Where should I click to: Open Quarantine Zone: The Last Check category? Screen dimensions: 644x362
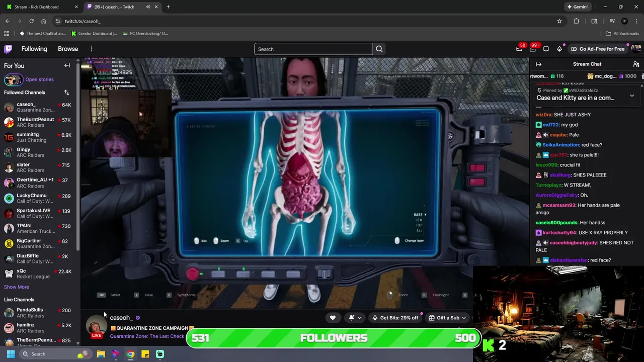[147, 336]
